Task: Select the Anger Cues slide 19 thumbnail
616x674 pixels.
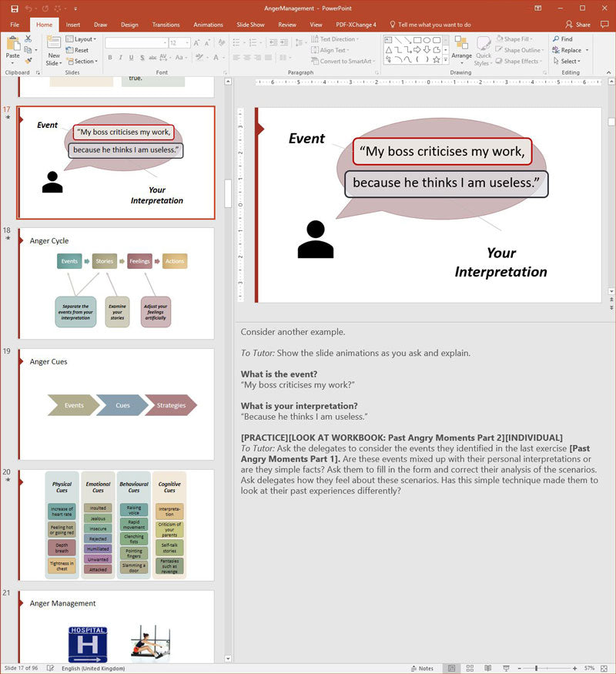Action: 116,404
